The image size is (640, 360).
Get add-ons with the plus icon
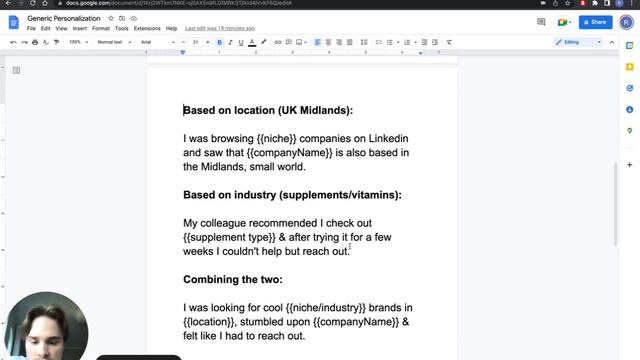[630, 165]
